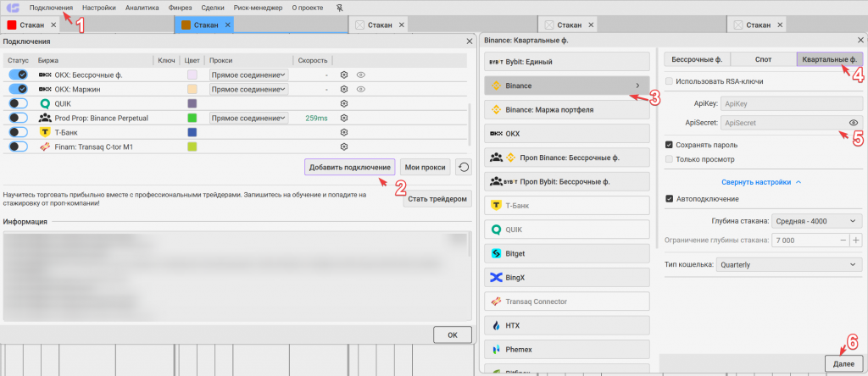Viewport: 868px width, 376px height.
Task: Toggle status switch for Т-Банк
Action: click(19, 132)
